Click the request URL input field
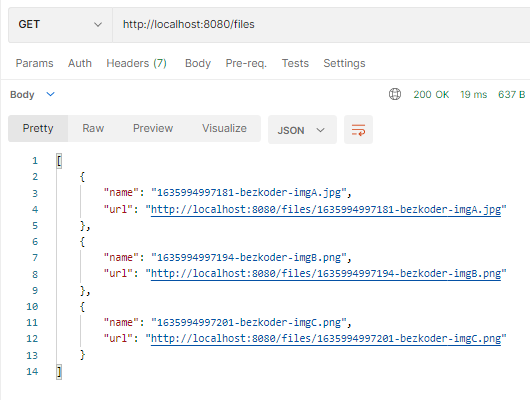Viewport: 530px width, 400px height. (321, 25)
